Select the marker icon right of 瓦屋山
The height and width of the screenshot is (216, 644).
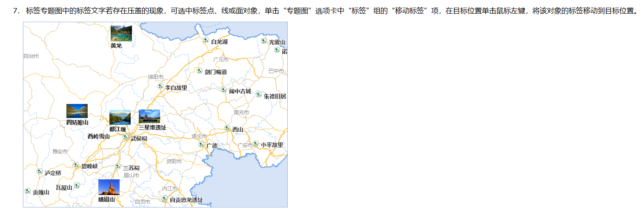77,186
